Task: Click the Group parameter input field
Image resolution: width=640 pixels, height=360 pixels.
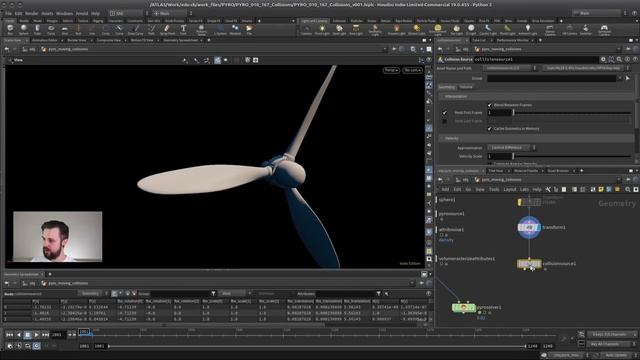Action: [x=552, y=78]
